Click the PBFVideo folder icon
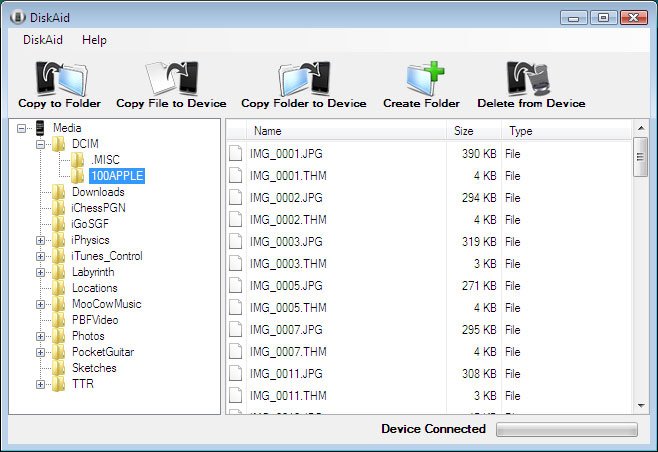Image resolution: width=658 pixels, height=452 pixels. (59, 320)
